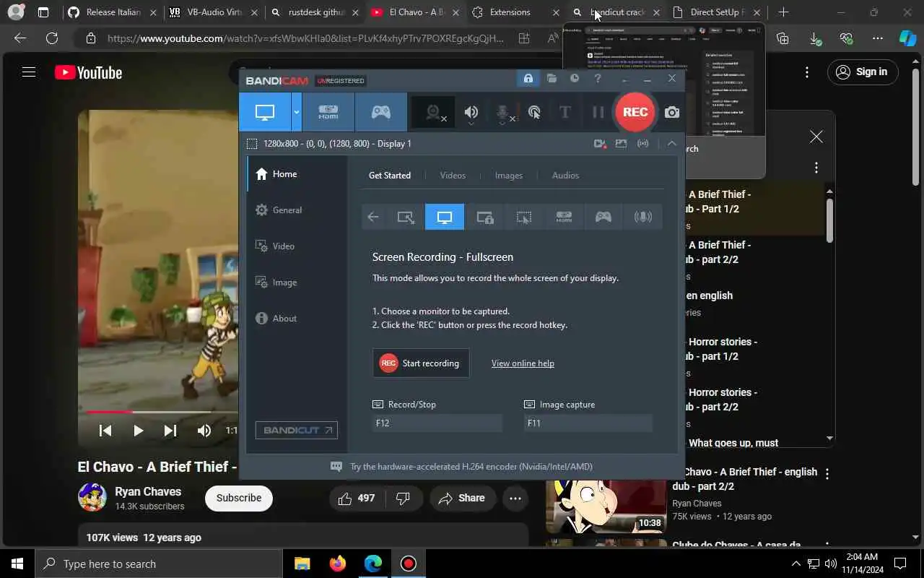Open the Video settings in sidebar
Screen dimensions: 924x578
point(297,246)
